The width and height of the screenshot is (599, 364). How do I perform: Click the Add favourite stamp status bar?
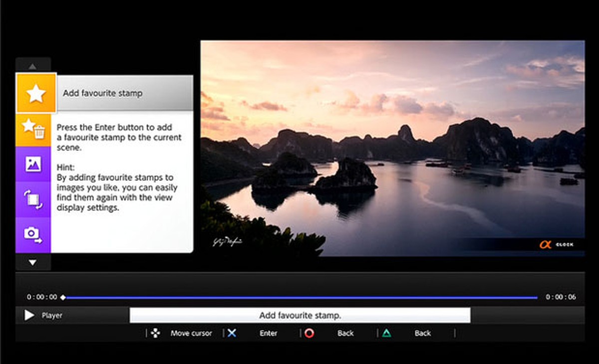[x=299, y=315]
